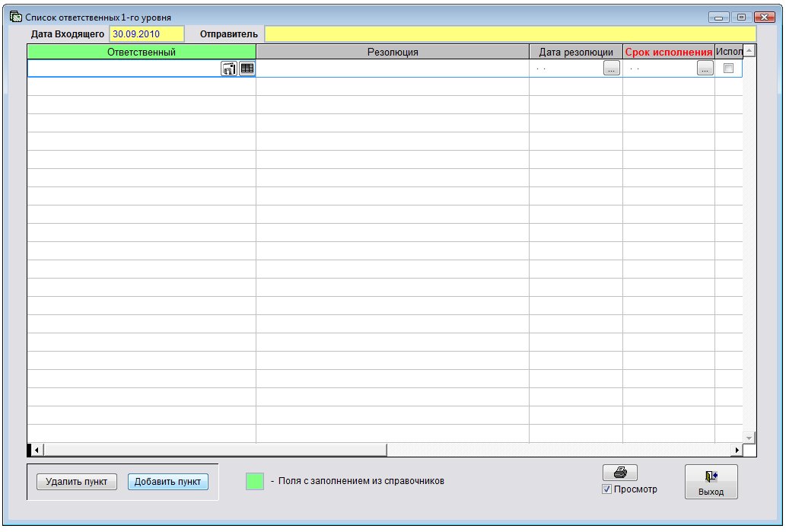
Task: Select the Резолюция column header
Action: (x=393, y=53)
